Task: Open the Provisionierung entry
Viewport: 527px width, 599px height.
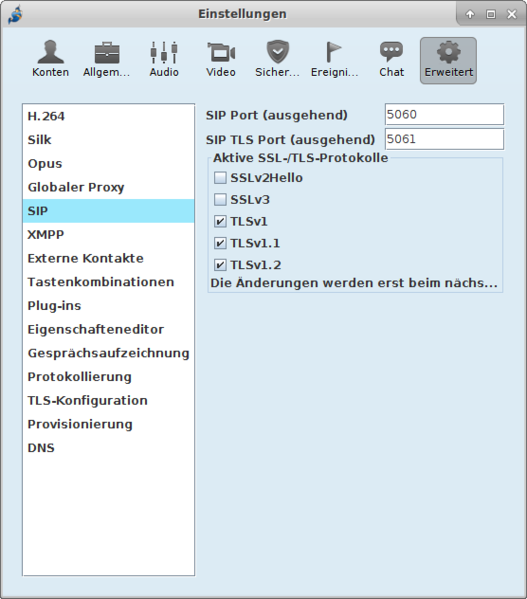Action: coord(108,424)
